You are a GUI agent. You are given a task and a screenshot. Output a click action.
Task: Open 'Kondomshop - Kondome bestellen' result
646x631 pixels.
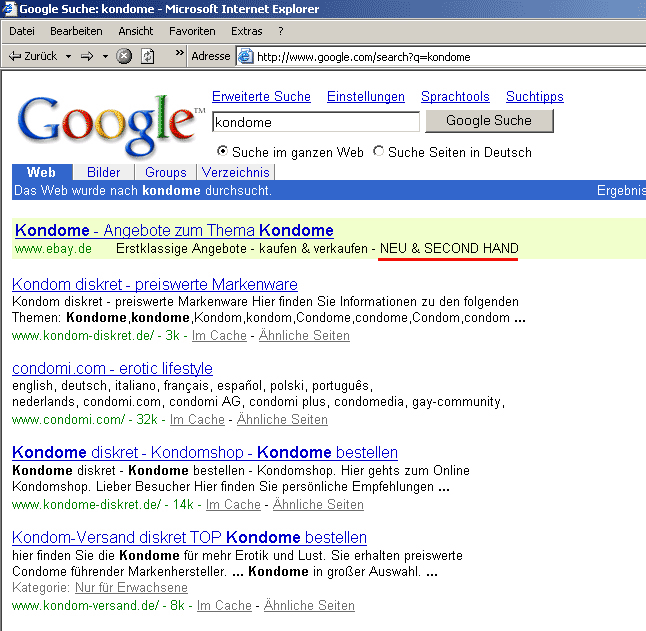(205, 452)
